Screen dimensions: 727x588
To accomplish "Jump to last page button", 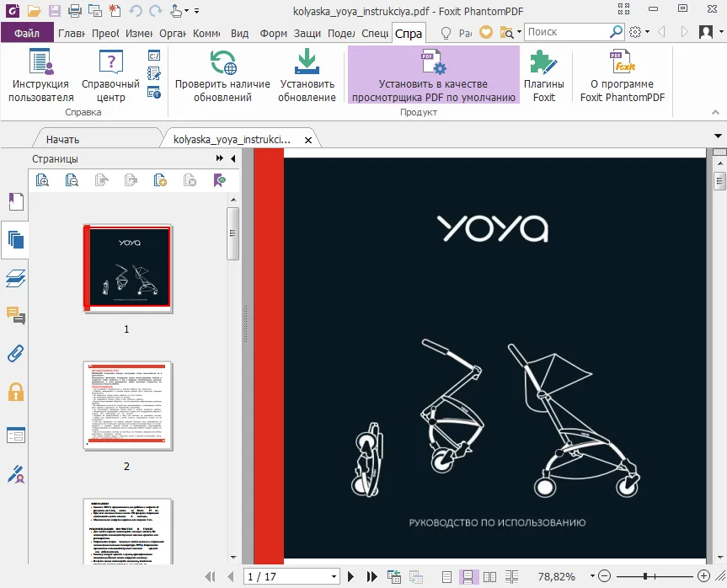I will [x=372, y=577].
